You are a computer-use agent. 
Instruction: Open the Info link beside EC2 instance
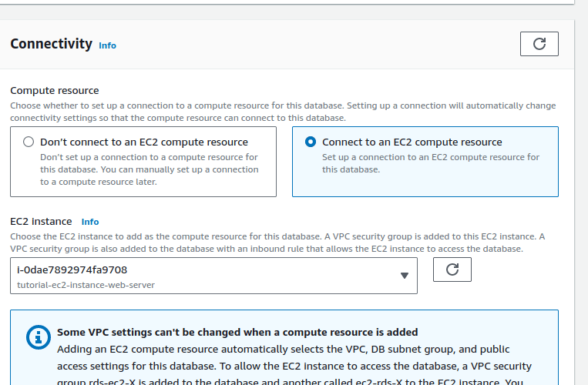coord(90,222)
